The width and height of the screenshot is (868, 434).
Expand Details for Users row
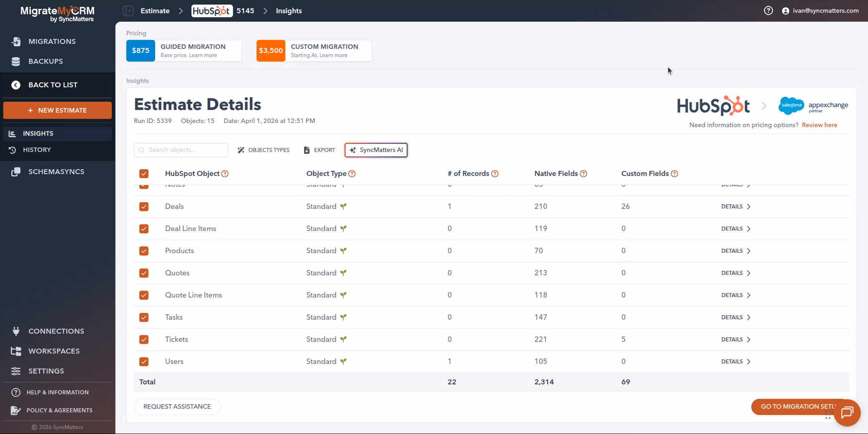click(x=736, y=361)
